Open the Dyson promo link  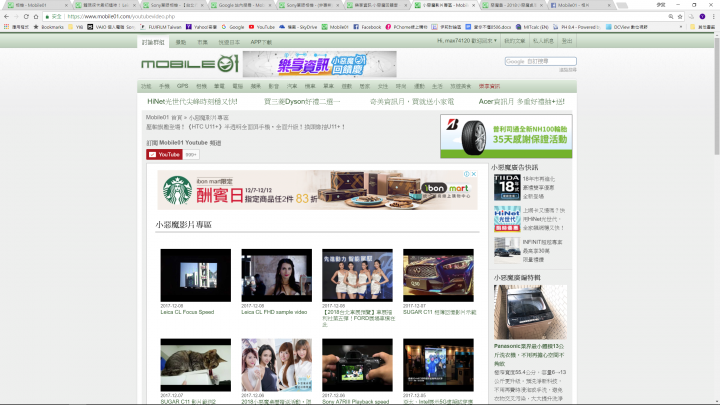click(x=302, y=101)
